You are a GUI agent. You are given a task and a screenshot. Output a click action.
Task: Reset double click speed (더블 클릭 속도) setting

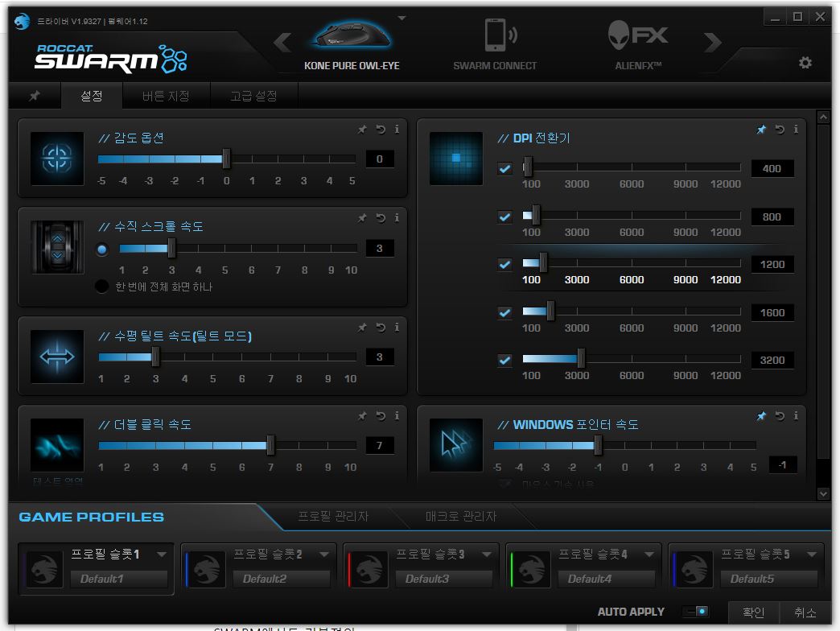381,415
